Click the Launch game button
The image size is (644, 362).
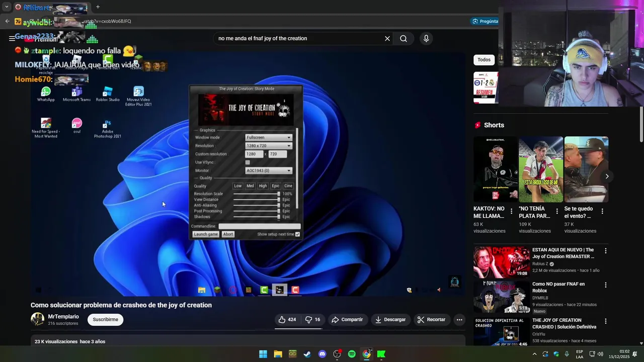click(x=206, y=234)
